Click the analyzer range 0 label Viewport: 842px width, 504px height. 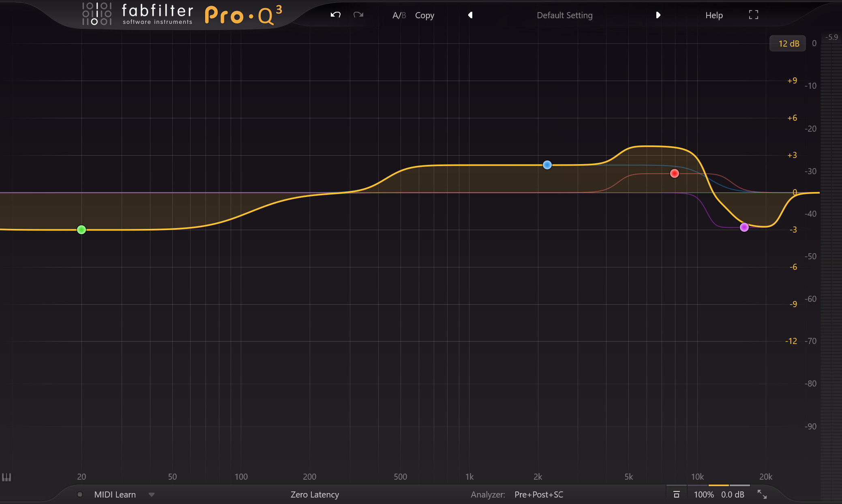(814, 43)
